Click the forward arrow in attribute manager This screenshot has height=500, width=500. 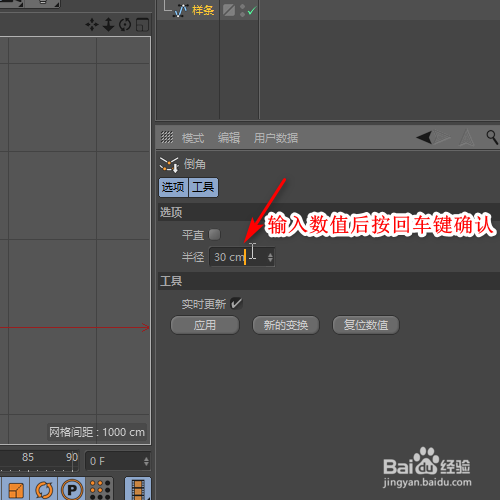point(442,137)
